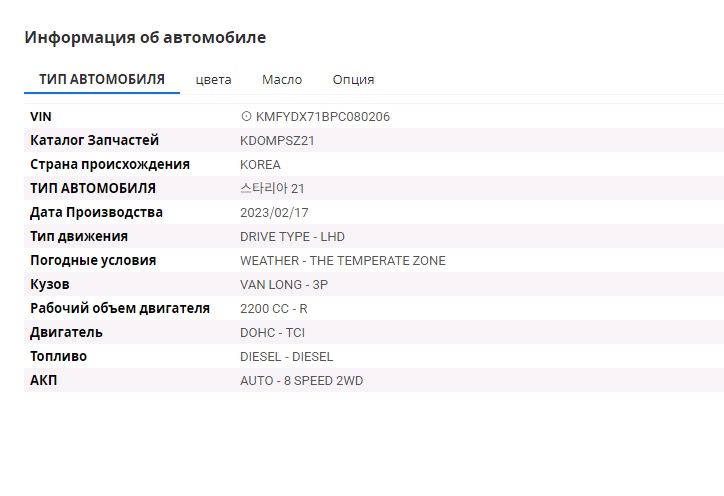724x496 pixels.
Task: Click the Погодные условия label
Action: pos(93,260)
